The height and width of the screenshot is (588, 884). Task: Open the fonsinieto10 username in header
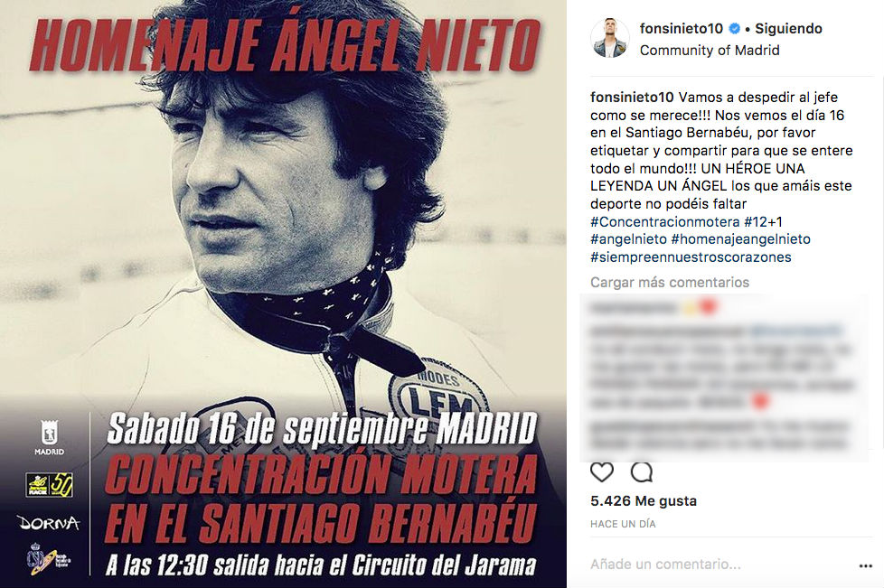pos(682,28)
